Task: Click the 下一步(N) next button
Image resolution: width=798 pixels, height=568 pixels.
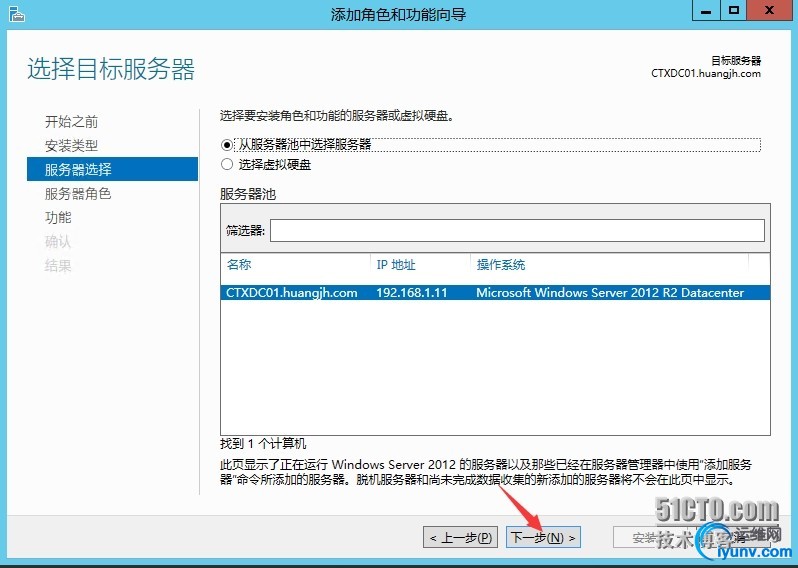Action: 543,537
